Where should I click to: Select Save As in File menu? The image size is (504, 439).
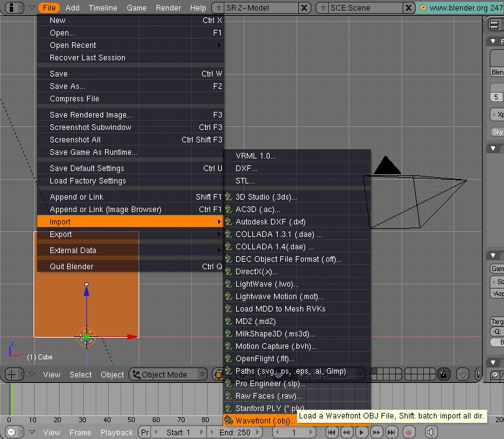coord(130,86)
